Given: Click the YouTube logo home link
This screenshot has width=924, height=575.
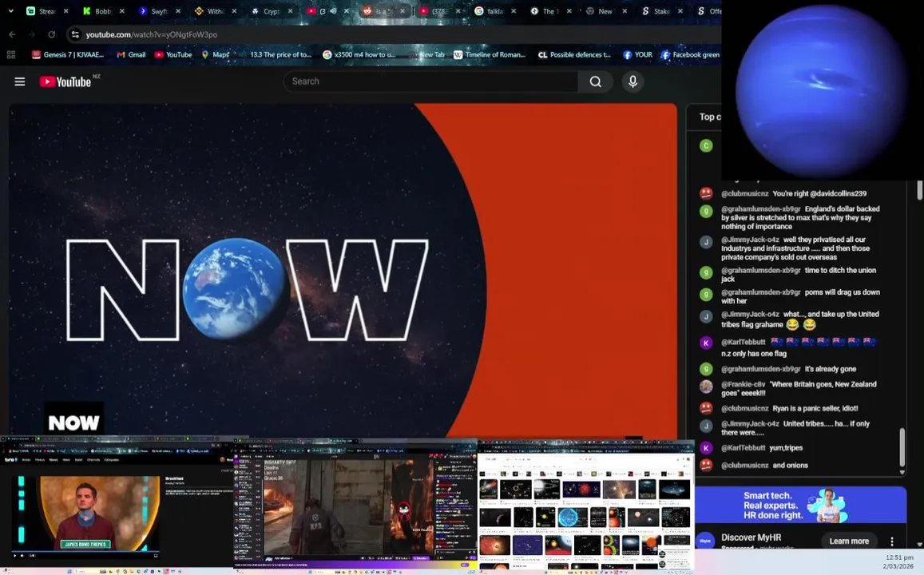Looking at the screenshot, I should tap(65, 82).
